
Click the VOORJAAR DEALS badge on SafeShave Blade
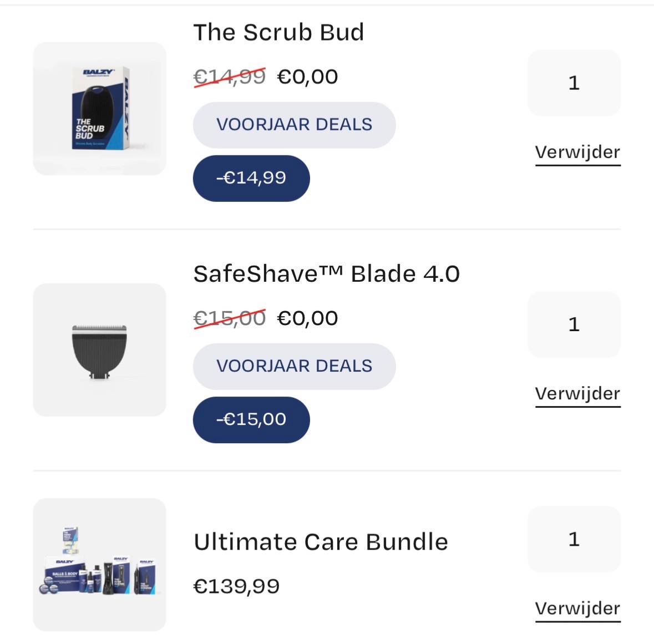tap(294, 366)
